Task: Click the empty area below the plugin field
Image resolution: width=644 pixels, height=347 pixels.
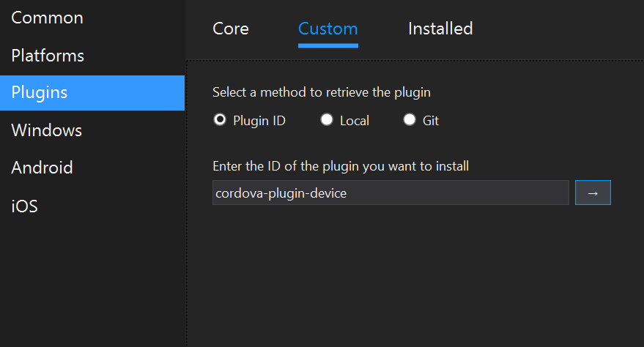Action: point(410,278)
